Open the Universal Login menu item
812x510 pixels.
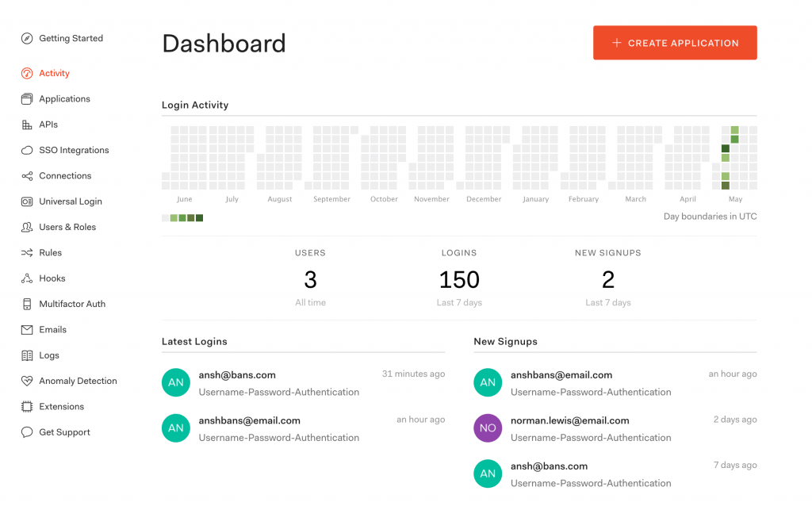[x=70, y=201]
